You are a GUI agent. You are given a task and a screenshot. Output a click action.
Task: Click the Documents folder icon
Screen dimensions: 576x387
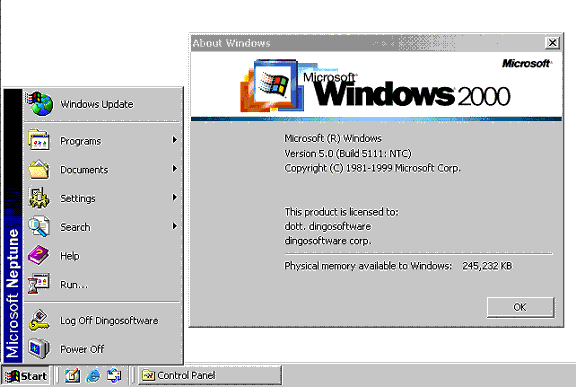(39, 169)
